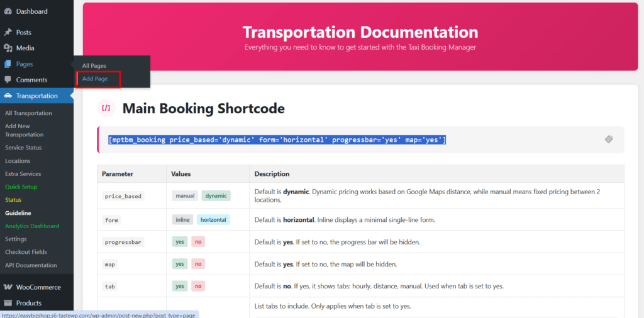This screenshot has width=644, height=318.
Task: Open API Documentation submenu item
Action: point(31,265)
